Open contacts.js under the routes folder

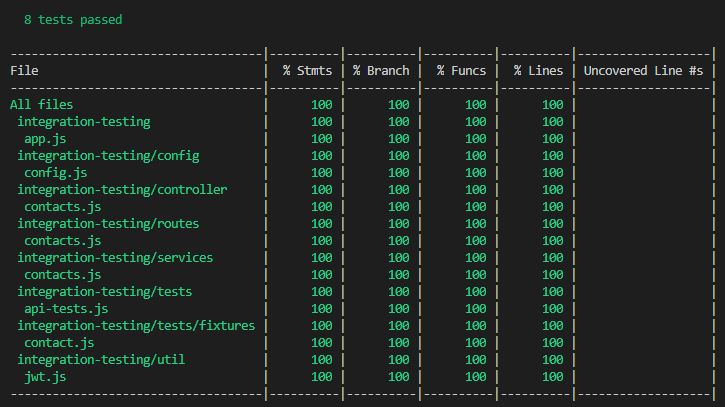pos(62,240)
